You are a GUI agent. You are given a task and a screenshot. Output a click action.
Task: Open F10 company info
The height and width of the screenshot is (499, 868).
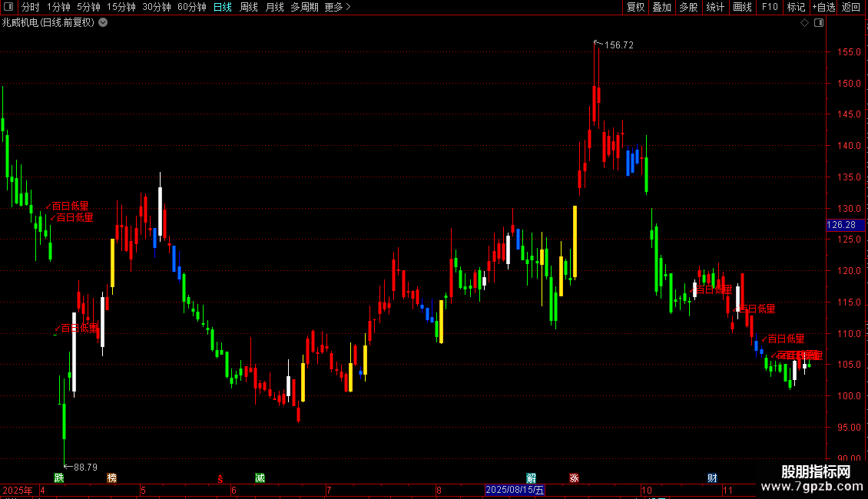770,7
